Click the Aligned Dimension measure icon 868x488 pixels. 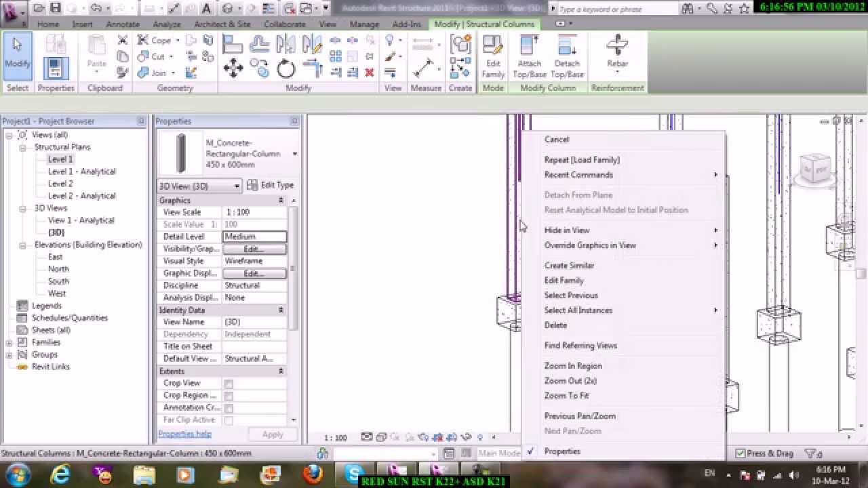pyautogui.click(x=423, y=68)
